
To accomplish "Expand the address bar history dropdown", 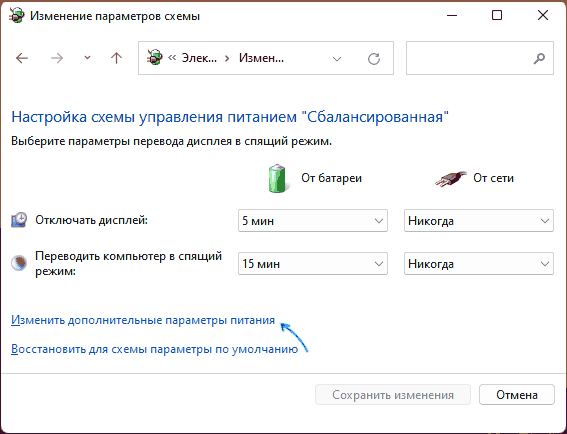I will (337, 59).
